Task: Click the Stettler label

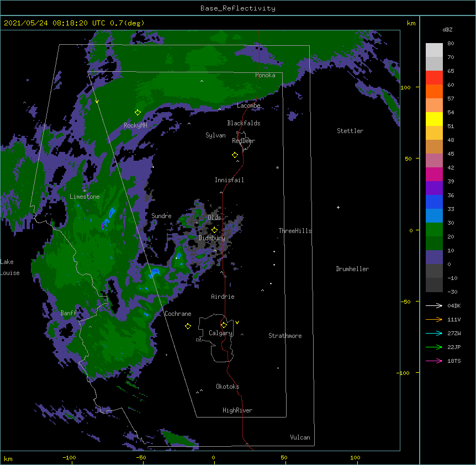Action: pos(350,131)
